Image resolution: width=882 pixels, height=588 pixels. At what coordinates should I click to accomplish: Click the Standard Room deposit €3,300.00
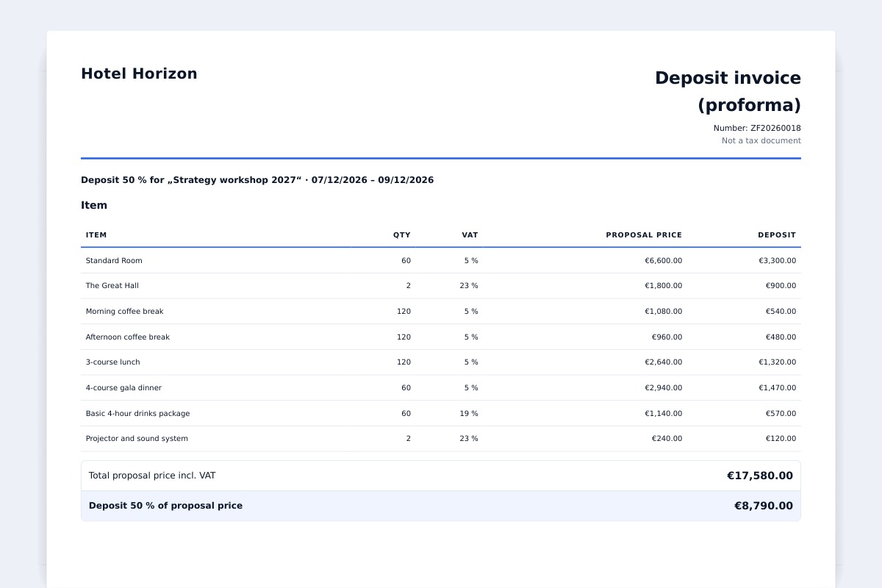tap(777, 260)
